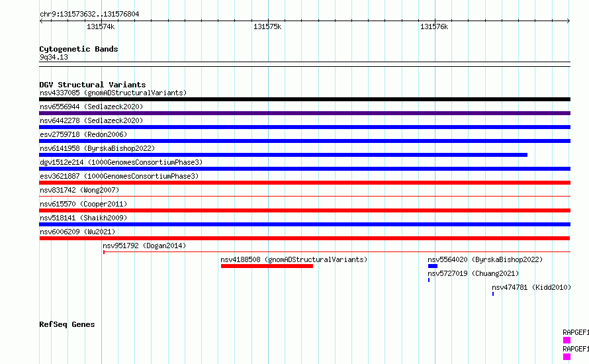Click the nsv4337085 gnomAD black variant bar
Screen dimensions: 589x364
[304, 99]
